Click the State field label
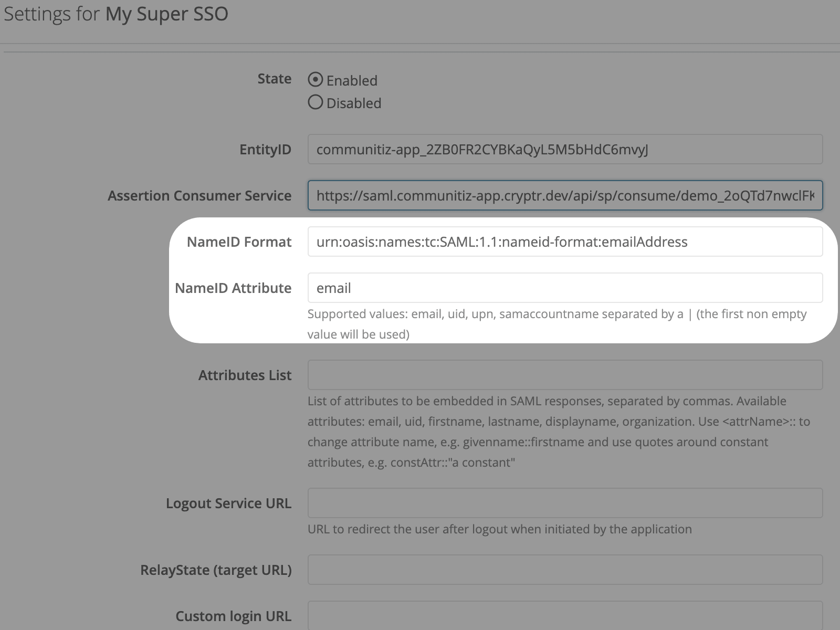Image resolution: width=840 pixels, height=630 pixels. (x=274, y=79)
